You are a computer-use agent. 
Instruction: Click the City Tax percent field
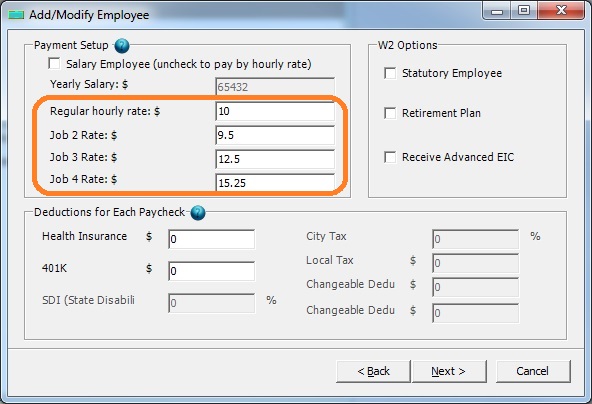[x=475, y=239]
